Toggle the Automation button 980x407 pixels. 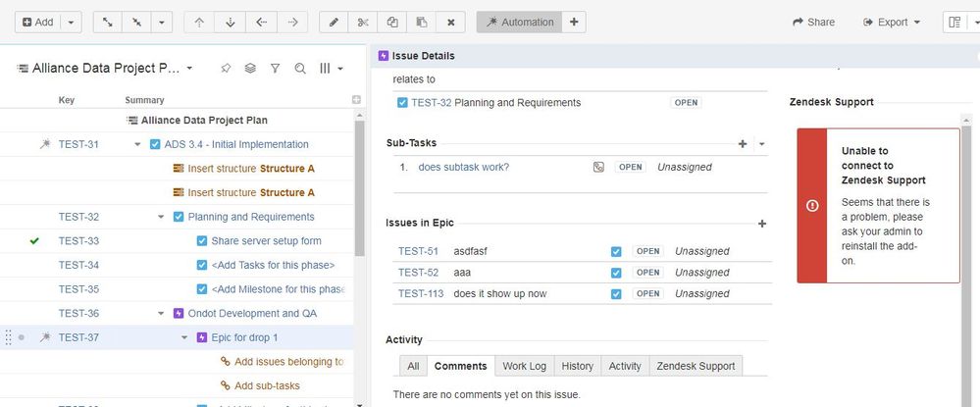coord(519,22)
